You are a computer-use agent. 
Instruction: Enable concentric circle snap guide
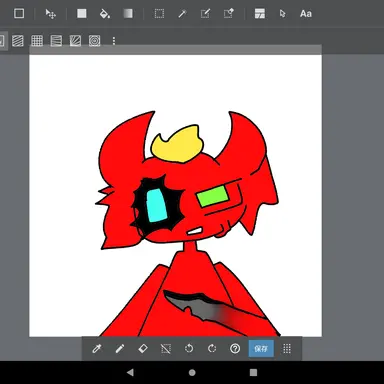[95, 41]
